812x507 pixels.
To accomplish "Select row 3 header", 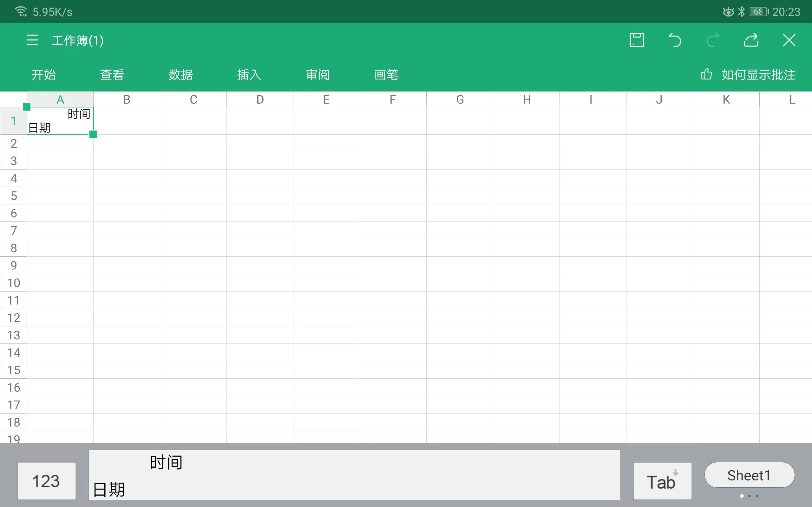I will click(13, 161).
